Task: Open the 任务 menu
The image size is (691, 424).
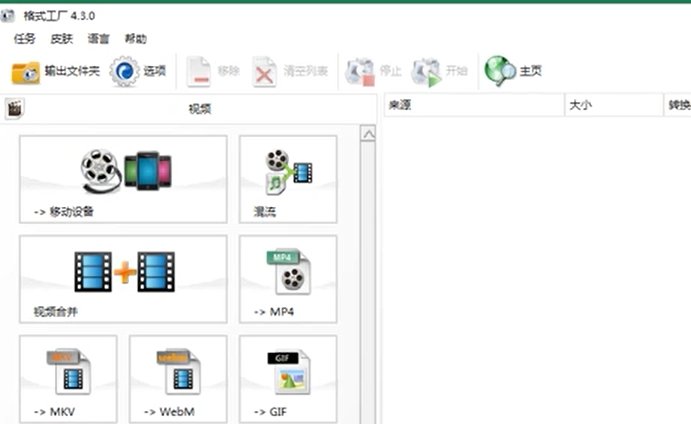Action: [24, 39]
